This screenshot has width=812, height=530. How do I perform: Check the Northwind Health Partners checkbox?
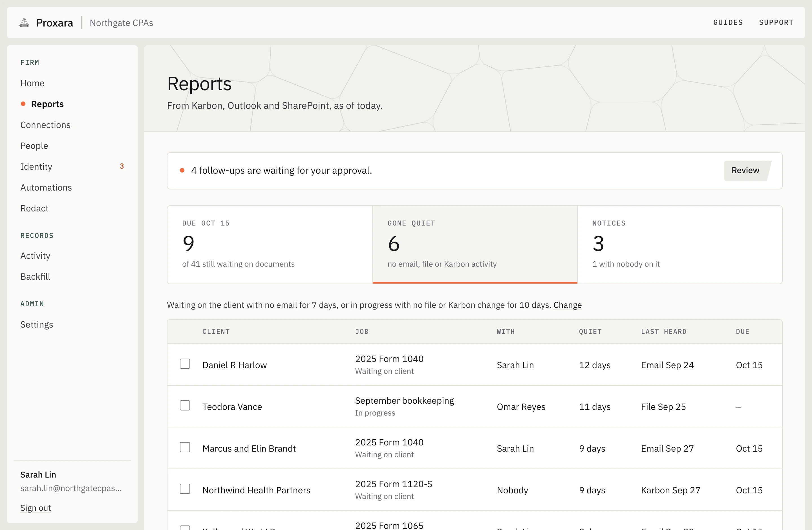(x=185, y=489)
